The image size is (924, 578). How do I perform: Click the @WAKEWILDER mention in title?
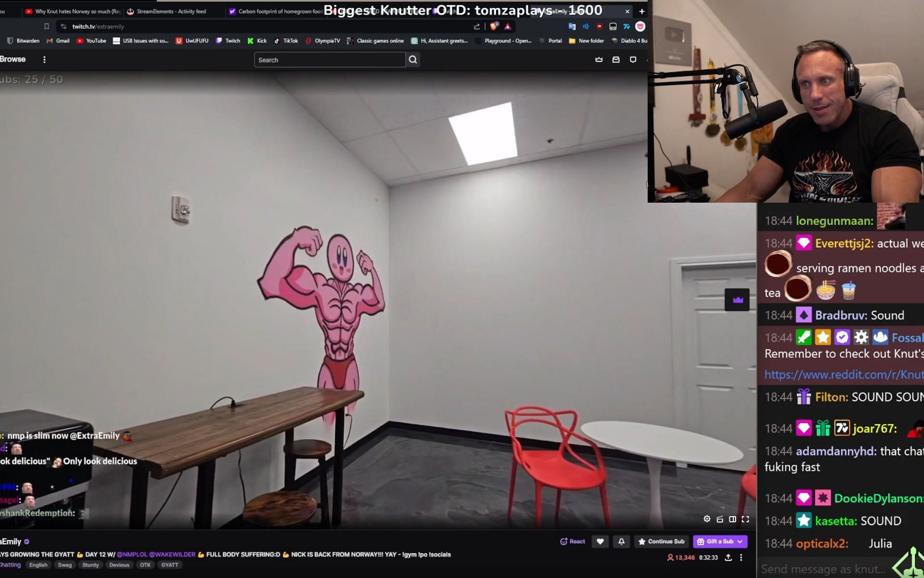coord(172,554)
